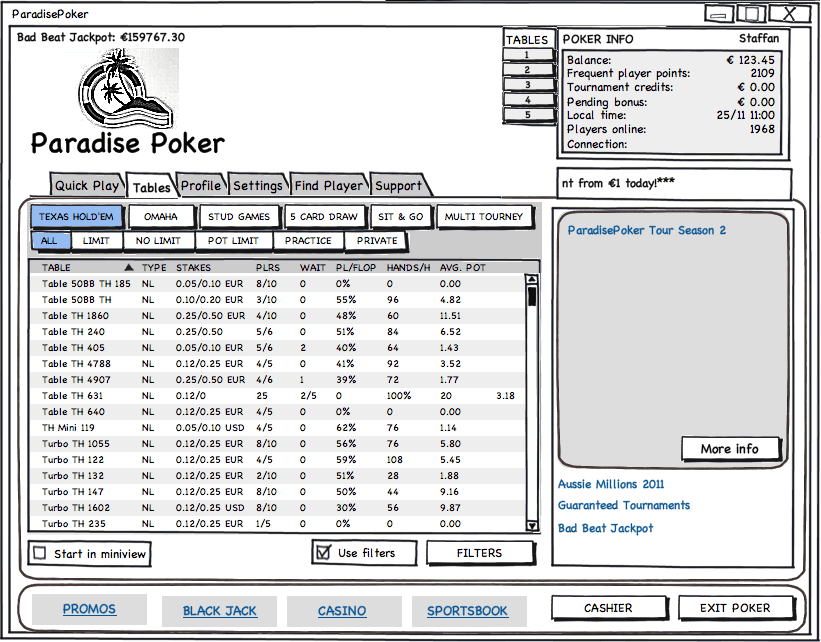The height and width of the screenshot is (642, 821).
Task: Choose the NO LIMIT filter button
Action: point(158,240)
